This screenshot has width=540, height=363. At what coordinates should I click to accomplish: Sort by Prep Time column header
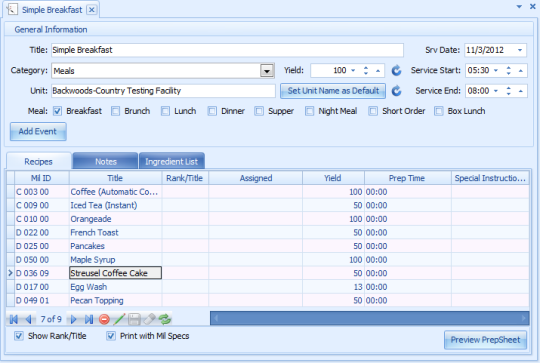click(x=407, y=178)
